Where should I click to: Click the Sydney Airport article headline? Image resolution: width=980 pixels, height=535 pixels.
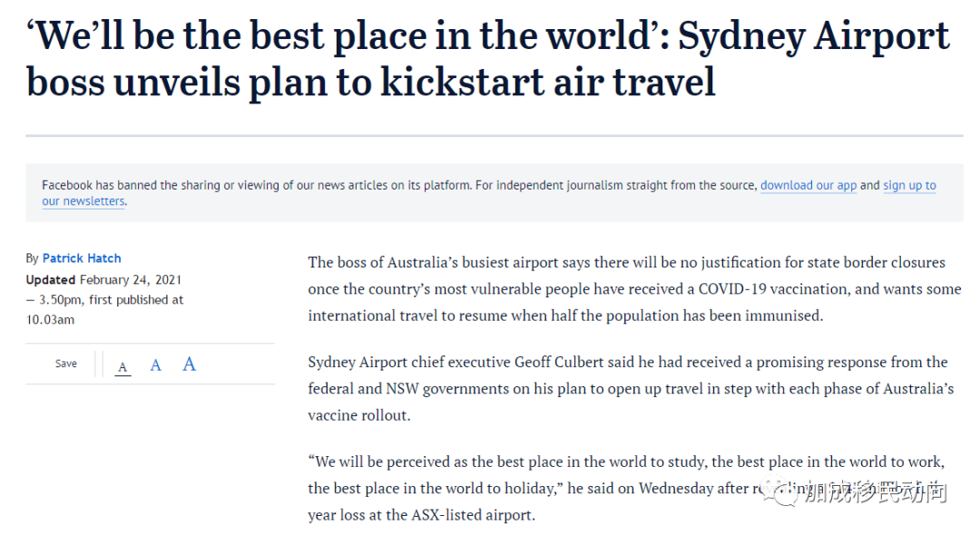click(x=488, y=59)
